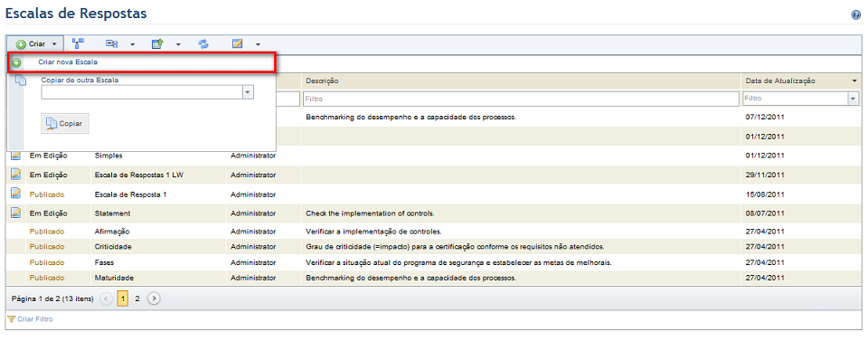
Task: Click the help icon beside page title
Action: (856, 15)
